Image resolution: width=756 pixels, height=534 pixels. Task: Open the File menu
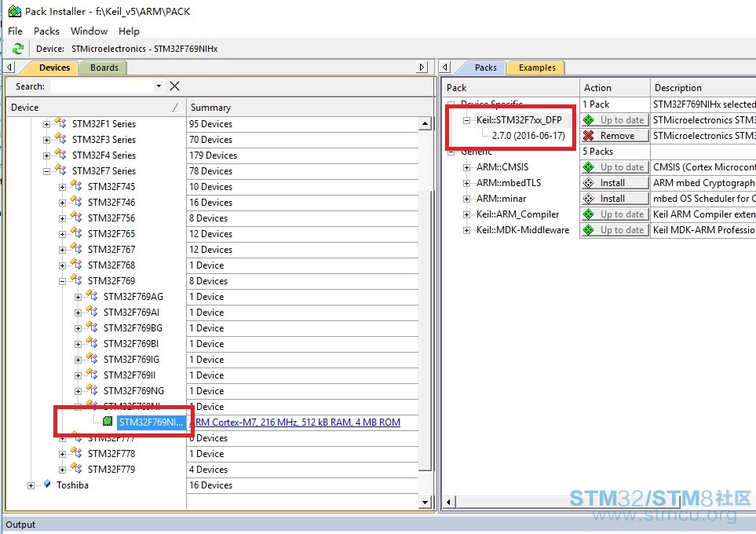tap(15, 31)
